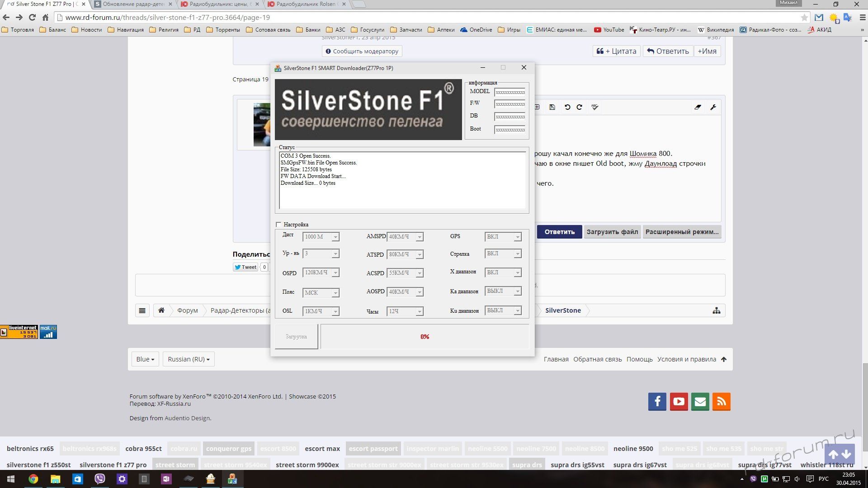Click the volume icon in system tray

tap(797, 479)
